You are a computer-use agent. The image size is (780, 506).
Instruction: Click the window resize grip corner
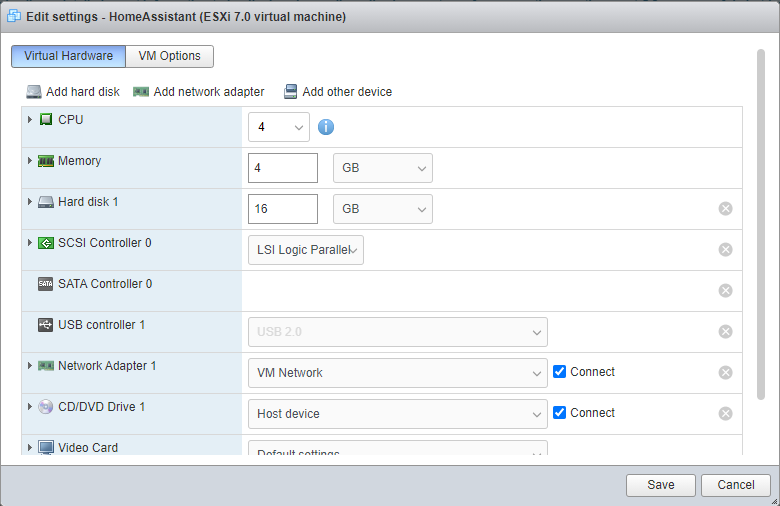(774, 501)
